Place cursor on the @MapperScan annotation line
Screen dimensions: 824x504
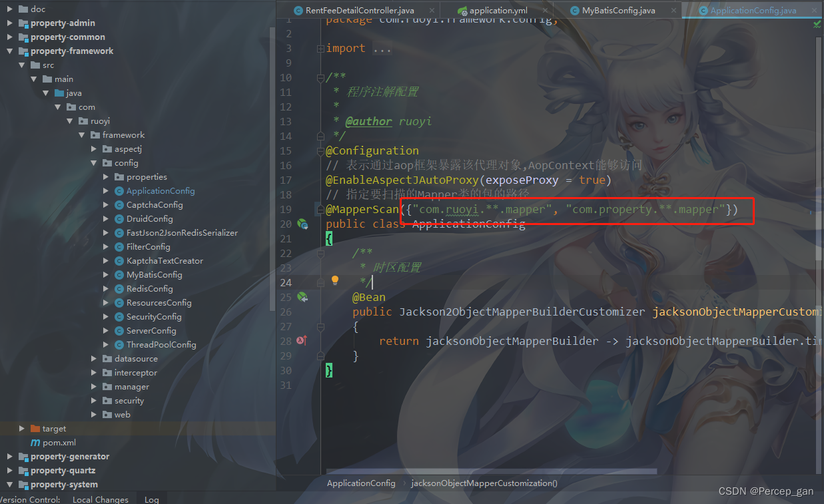click(532, 210)
